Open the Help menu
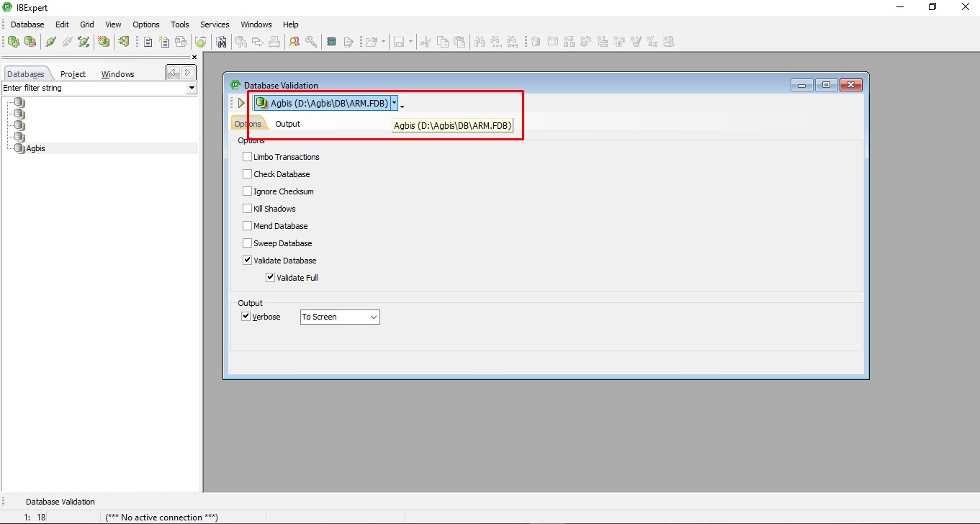Screen dimensions: 980x524 [x=291, y=24]
